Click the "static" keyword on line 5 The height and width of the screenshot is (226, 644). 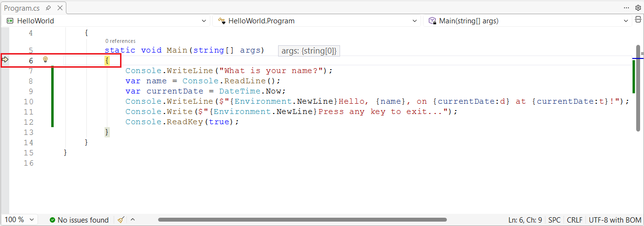[x=120, y=50]
